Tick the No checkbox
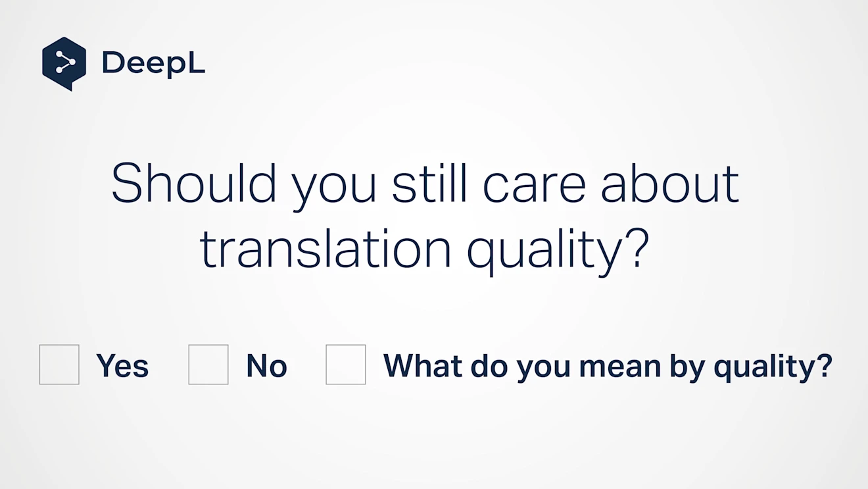Image resolution: width=868 pixels, height=489 pixels. 208,365
